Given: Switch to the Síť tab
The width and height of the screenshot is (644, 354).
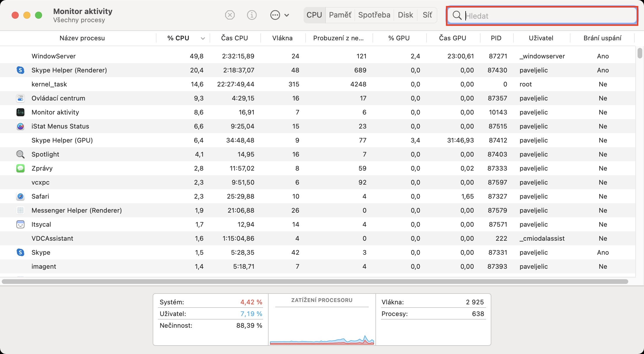Looking at the screenshot, I should pyautogui.click(x=427, y=15).
